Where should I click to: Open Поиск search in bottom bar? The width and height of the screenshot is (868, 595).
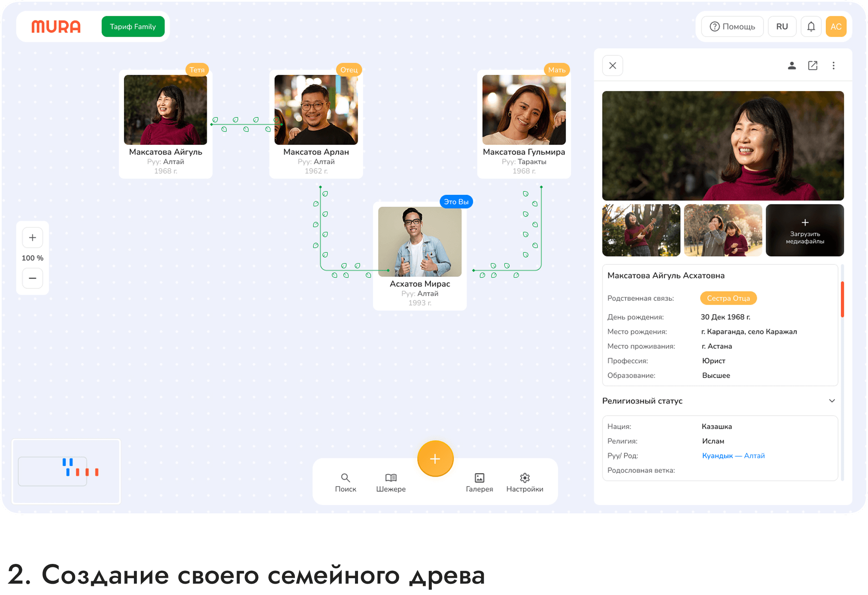point(345,482)
